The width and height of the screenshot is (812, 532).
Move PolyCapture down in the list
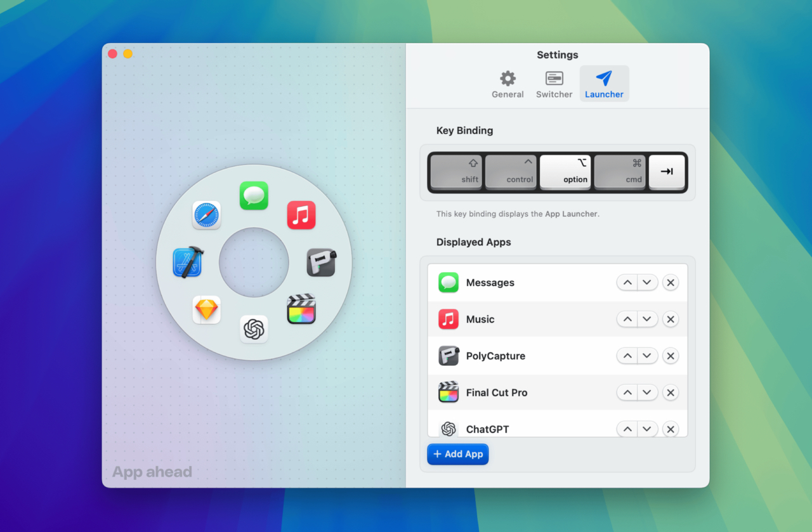[x=647, y=356]
